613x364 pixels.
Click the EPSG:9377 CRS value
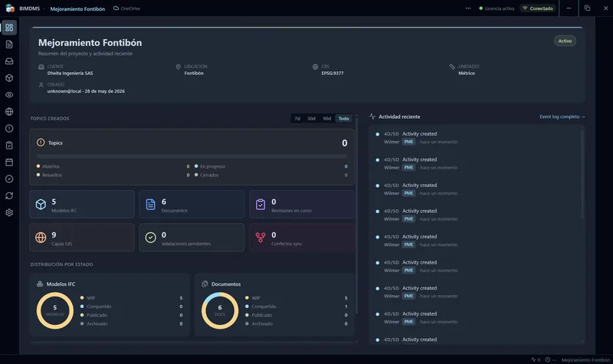pos(333,73)
